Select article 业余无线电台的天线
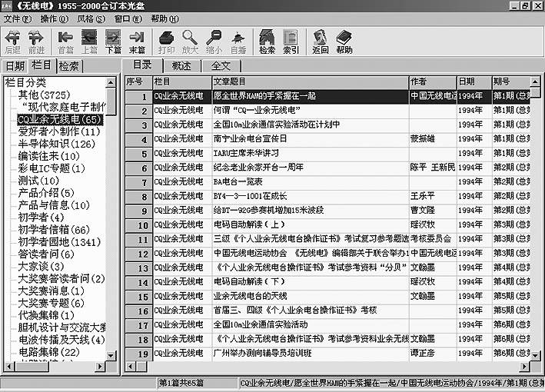Image resolution: width=545 pixels, height=392 pixels. pos(251,296)
